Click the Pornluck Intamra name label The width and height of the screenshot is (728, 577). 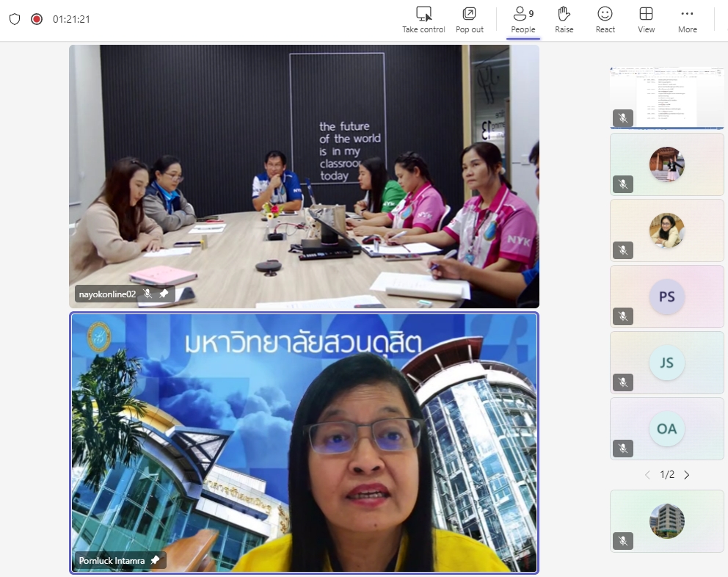112,561
